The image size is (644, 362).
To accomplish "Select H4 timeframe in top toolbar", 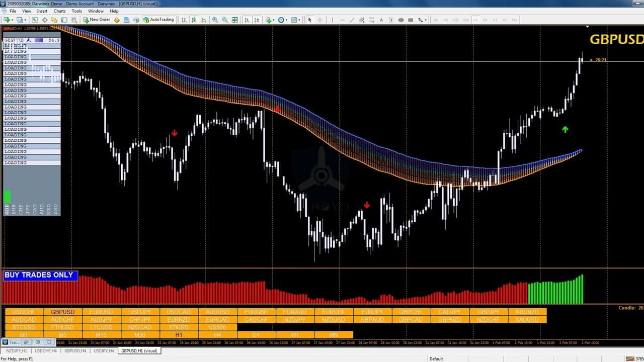I will pyautogui.click(x=485, y=20).
